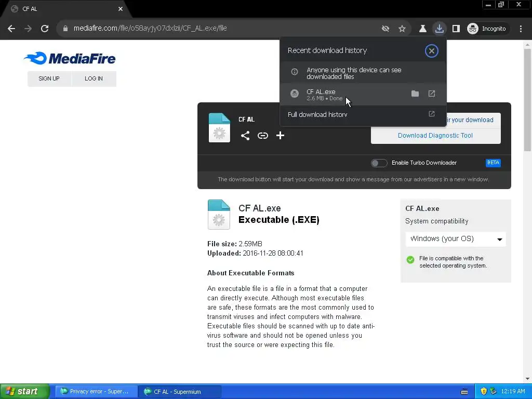Switch to CF AL - Supermium taskbar button
This screenshot has height=399, width=532.
pos(180,392)
